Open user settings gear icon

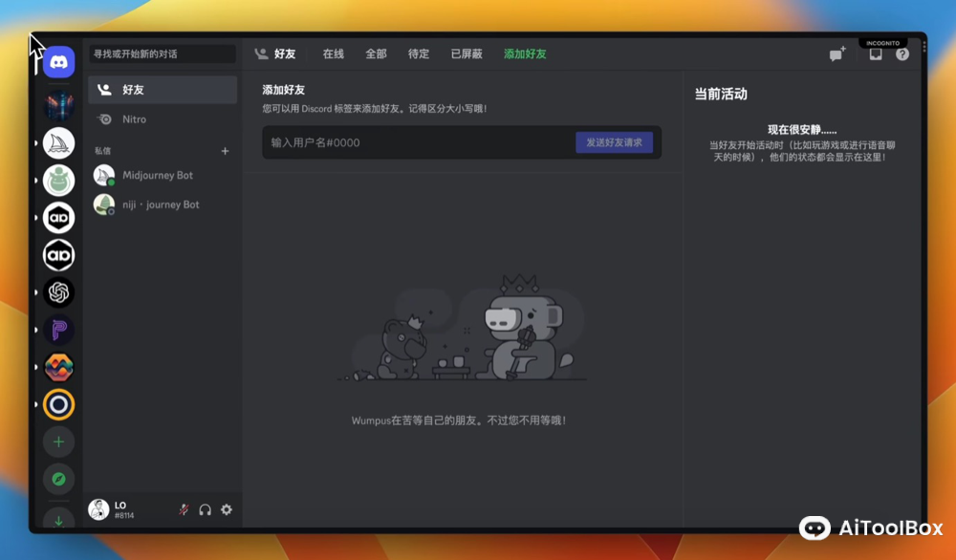[227, 509]
